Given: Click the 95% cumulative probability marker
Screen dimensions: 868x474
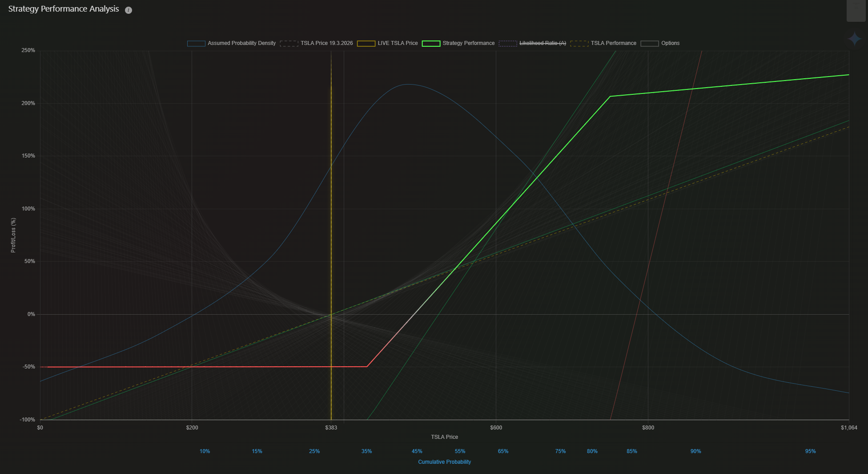Looking at the screenshot, I should [810, 451].
